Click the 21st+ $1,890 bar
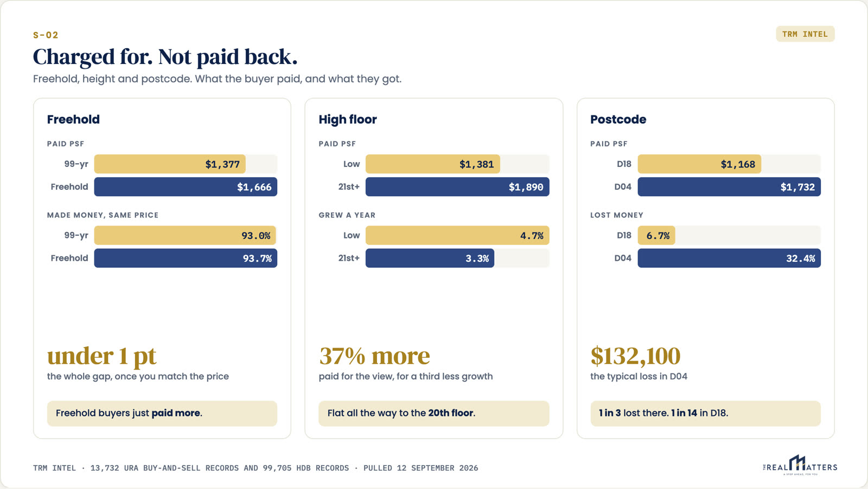The image size is (868, 489). click(457, 187)
